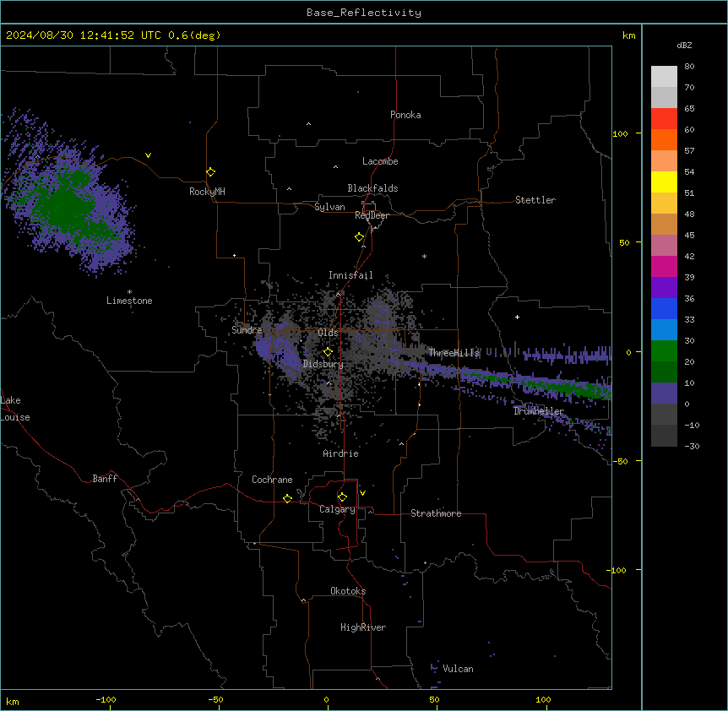The height and width of the screenshot is (711, 728).
Task: Click the Airdrie city label
Action: click(340, 453)
